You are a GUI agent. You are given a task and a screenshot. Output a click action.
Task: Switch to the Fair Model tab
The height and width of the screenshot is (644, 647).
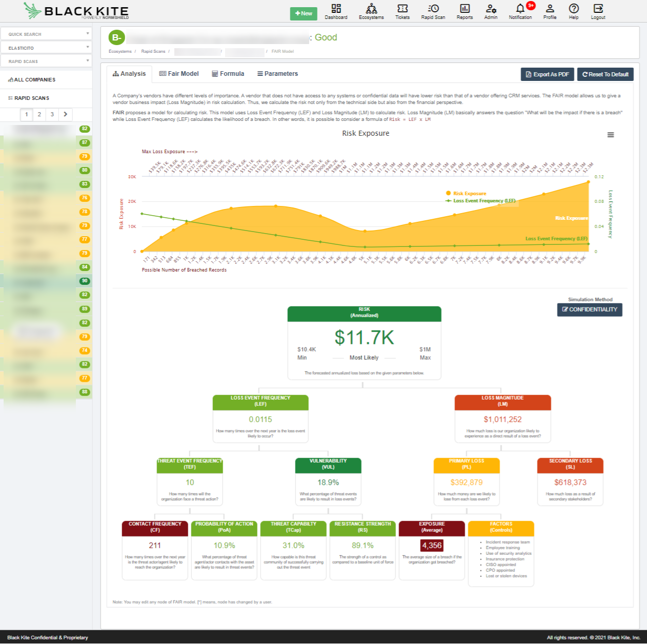[x=179, y=73]
